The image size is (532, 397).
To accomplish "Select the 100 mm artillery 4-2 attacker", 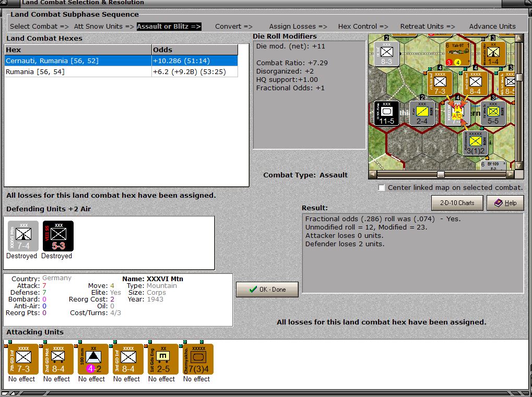I will 93,359.
